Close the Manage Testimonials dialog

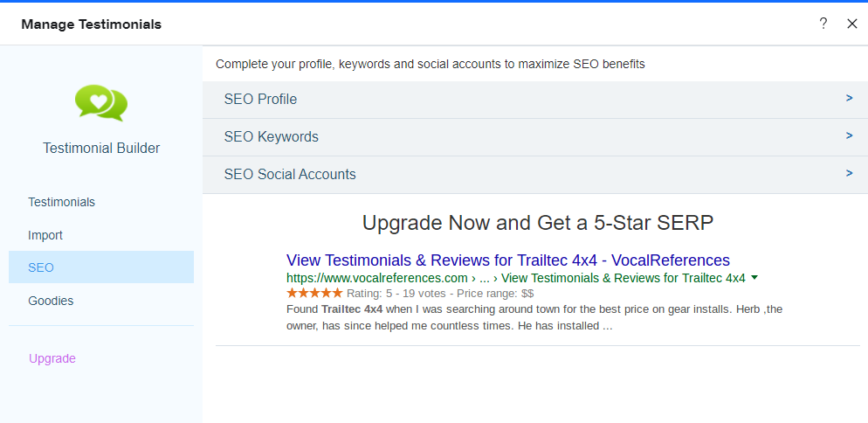[852, 24]
